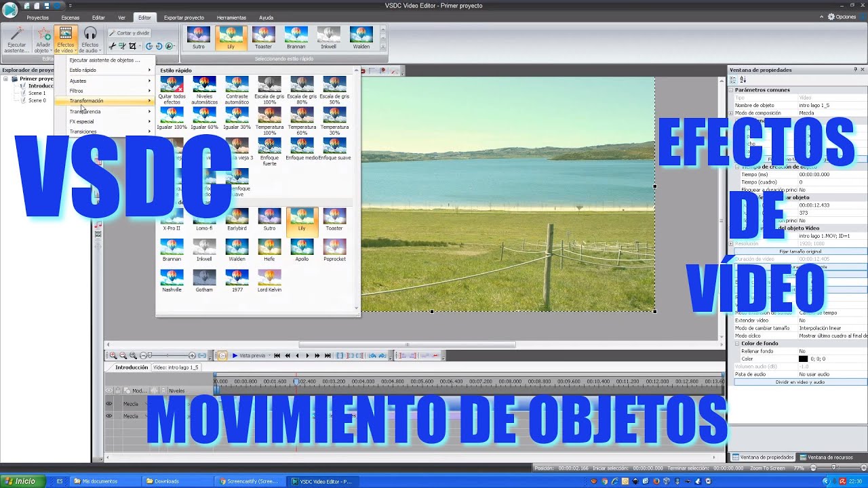868x488 pixels.
Task: Select the Introducción timeline tab
Action: [131, 367]
